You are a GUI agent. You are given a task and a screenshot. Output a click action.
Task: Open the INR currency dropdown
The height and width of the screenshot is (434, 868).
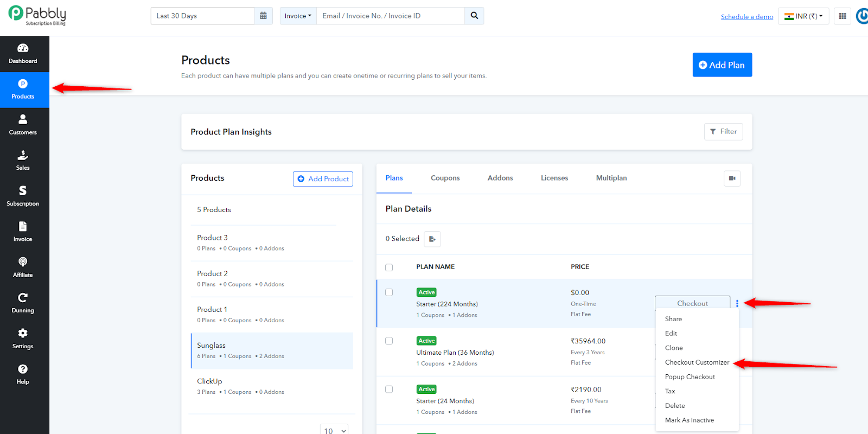[803, 16]
